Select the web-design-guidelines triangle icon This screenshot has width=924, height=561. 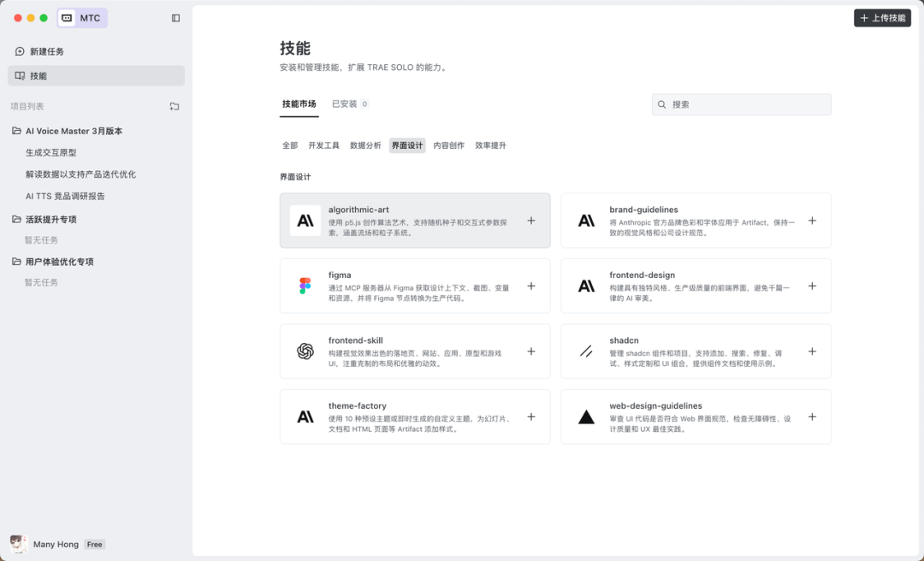pos(586,416)
